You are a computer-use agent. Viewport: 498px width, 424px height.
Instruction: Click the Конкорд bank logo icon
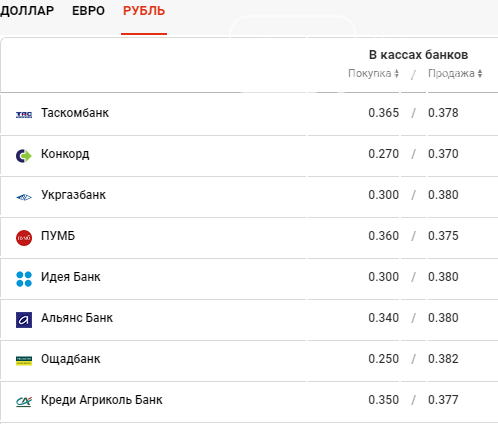24,156
